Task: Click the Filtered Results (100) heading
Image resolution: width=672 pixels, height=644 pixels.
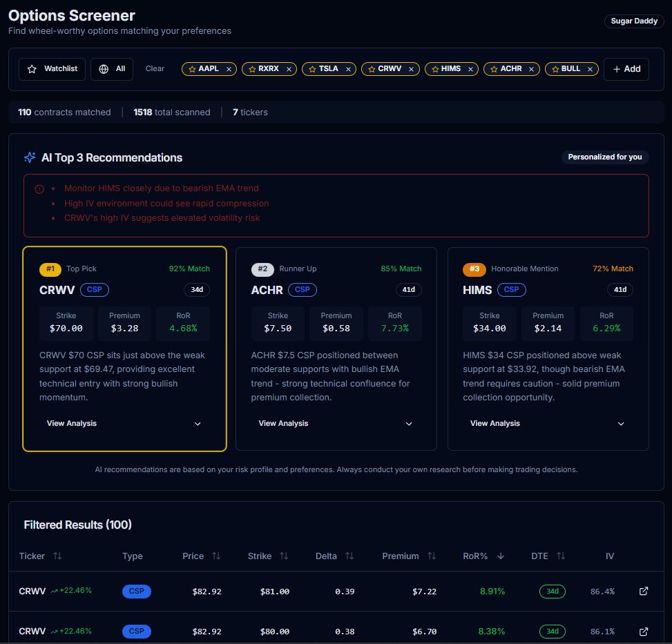Action: tap(77, 525)
